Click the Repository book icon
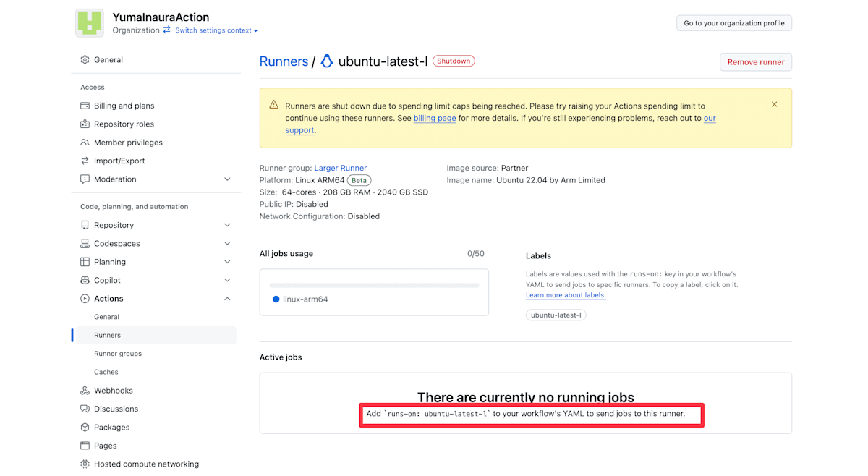The width and height of the screenshot is (868, 476). click(85, 226)
